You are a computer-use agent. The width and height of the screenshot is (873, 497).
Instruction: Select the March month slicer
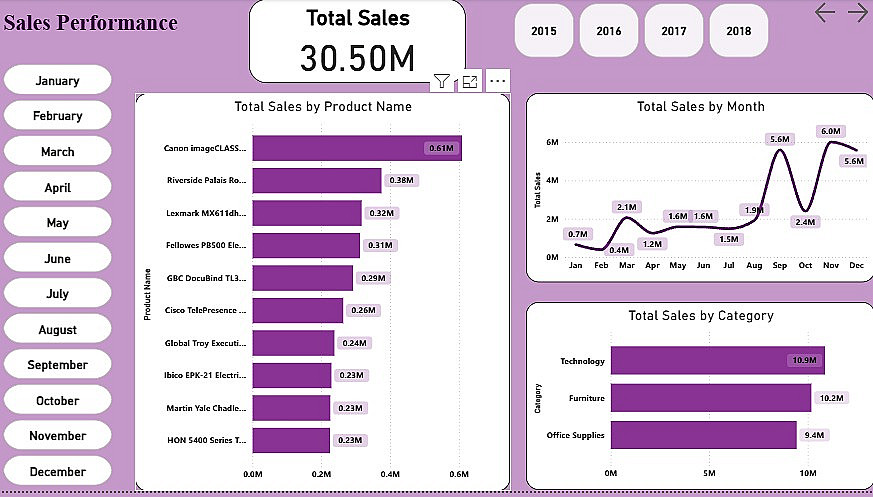coord(57,152)
